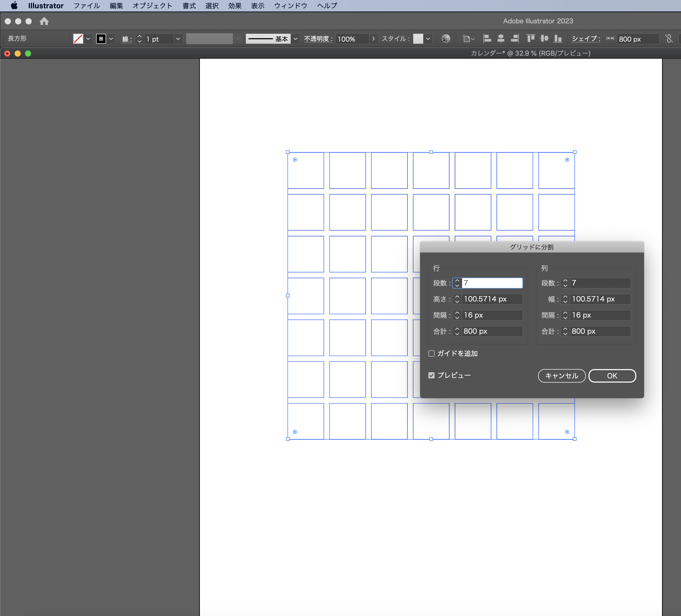Image resolution: width=681 pixels, height=616 pixels.
Task: Toggle the constrain proportions link icon
Action: coord(669,39)
